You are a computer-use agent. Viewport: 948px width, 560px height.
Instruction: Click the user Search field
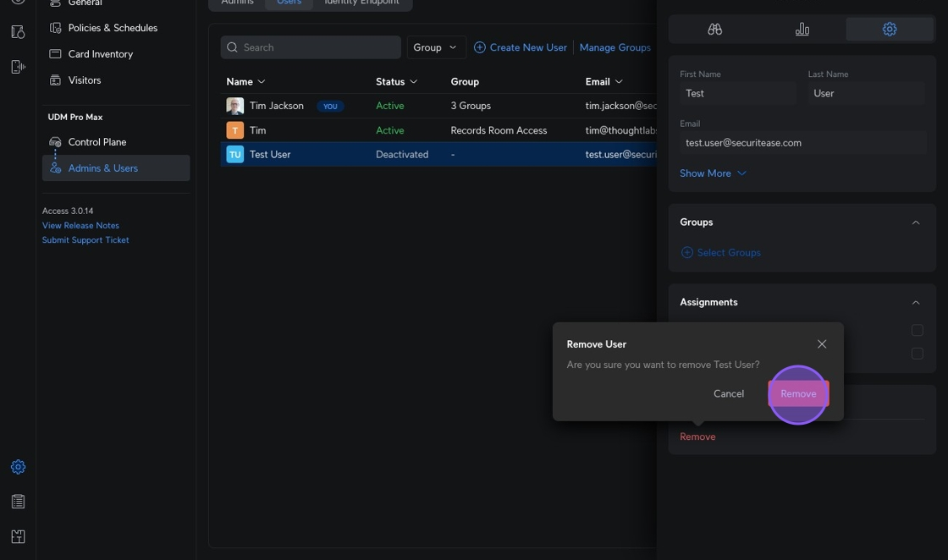[311, 47]
